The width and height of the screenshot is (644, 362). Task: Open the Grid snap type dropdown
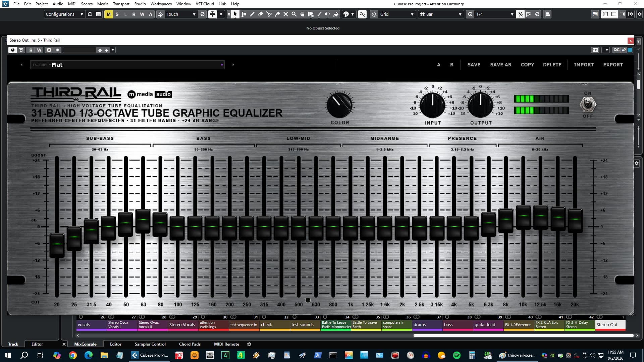click(397, 14)
